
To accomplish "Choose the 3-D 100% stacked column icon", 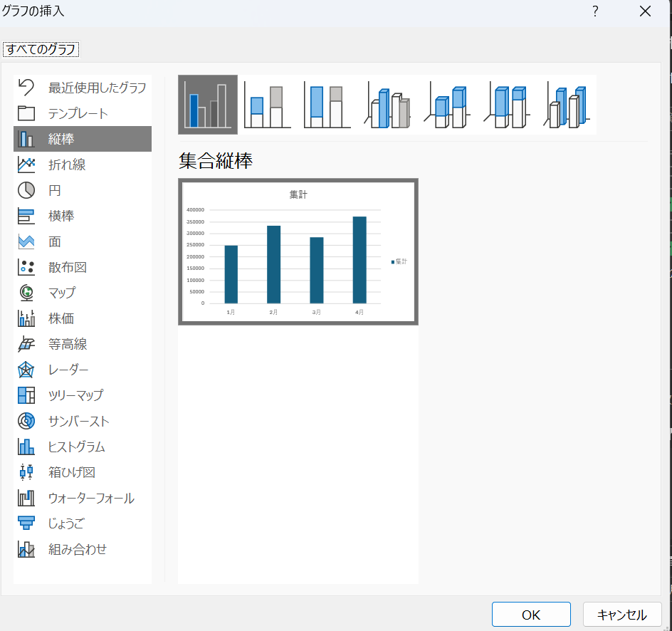I will [508, 105].
